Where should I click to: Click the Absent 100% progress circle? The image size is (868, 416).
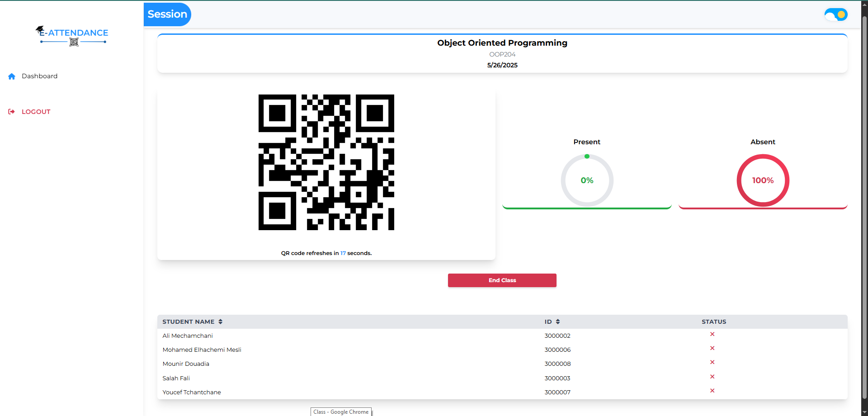[763, 180]
